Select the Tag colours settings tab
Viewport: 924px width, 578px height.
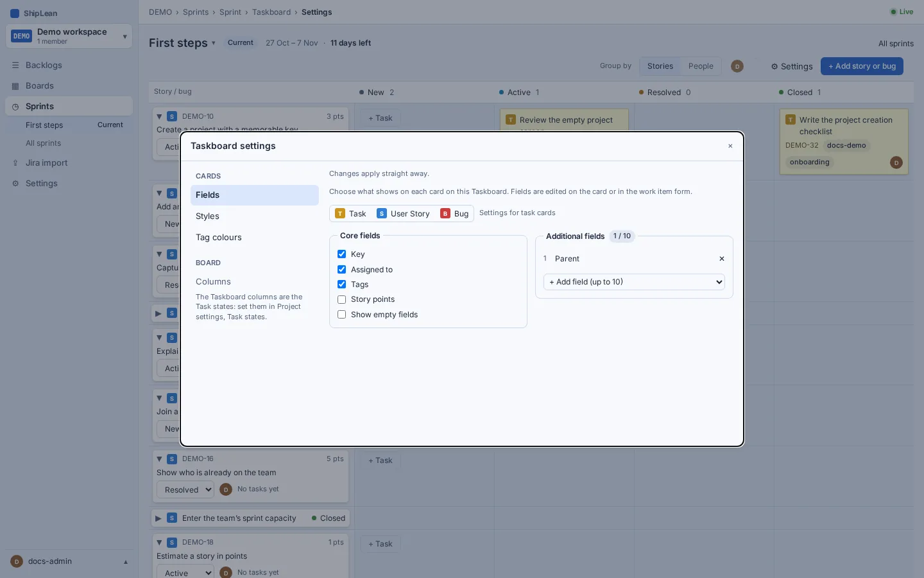(255, 238)
